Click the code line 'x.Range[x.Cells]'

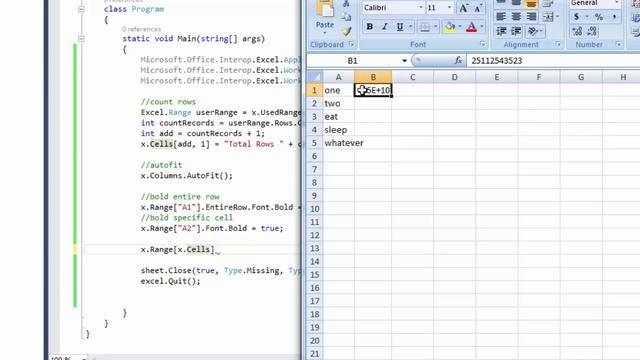(178, 249)
